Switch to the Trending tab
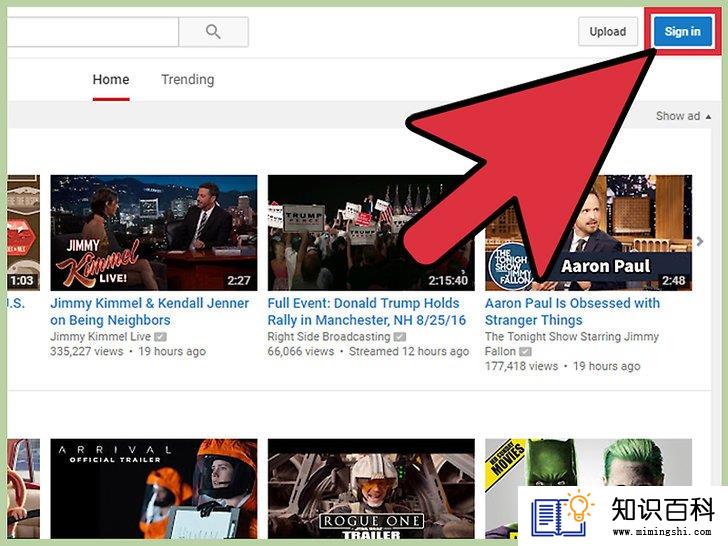Image resolution: width=728 pixels, height=546 pixels. pos(188,79)
